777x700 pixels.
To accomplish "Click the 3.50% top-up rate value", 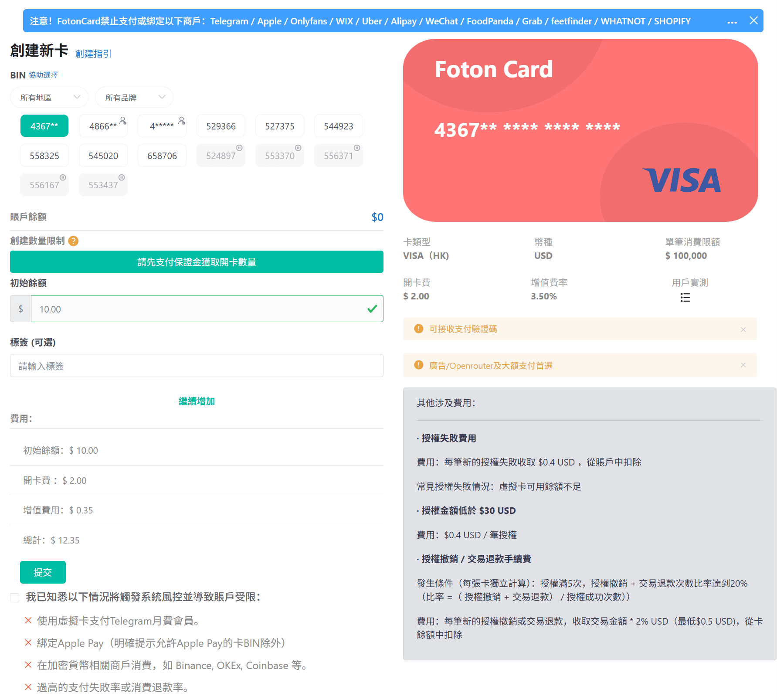I will (x=544, y=296).
